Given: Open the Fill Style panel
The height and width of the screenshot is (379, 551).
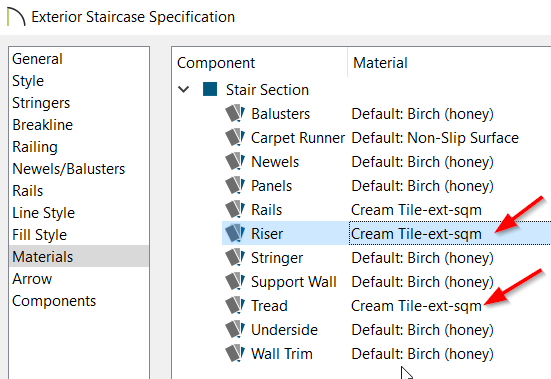Looking at the screenshot, I should tap(39, 235).
